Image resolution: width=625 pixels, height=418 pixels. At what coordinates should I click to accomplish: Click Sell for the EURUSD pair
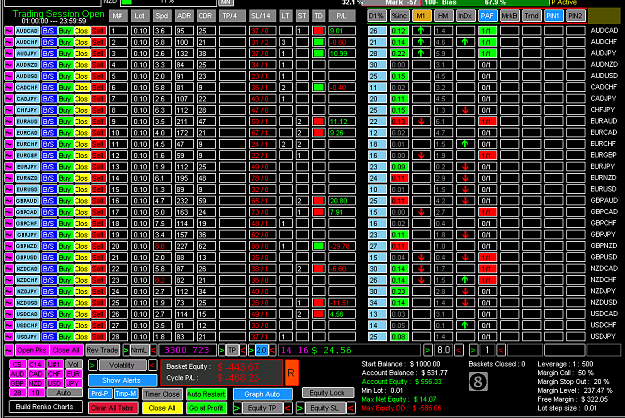point(98,189)
